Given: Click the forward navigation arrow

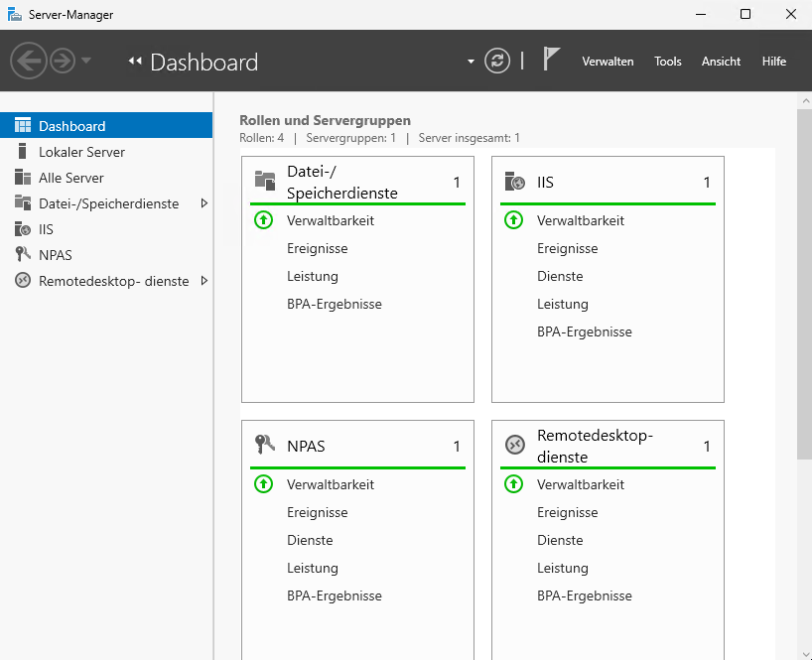Looking at the screenshot, I should [x=63, y=61].
